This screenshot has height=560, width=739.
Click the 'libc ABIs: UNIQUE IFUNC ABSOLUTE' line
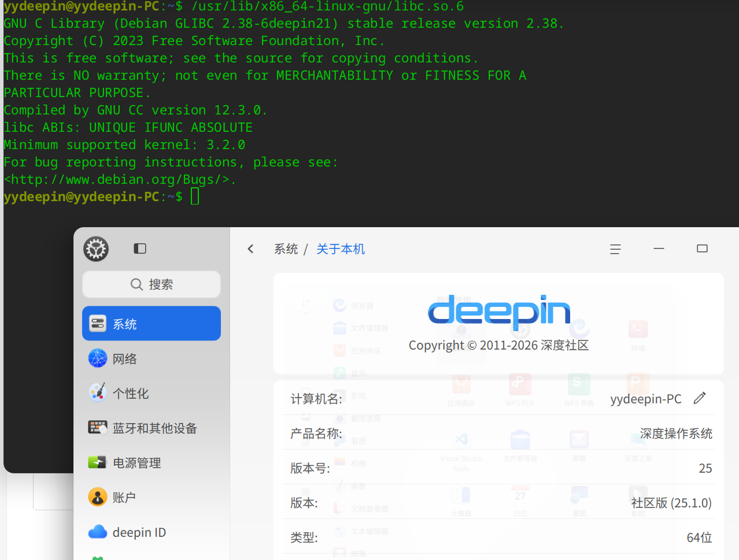128,127
